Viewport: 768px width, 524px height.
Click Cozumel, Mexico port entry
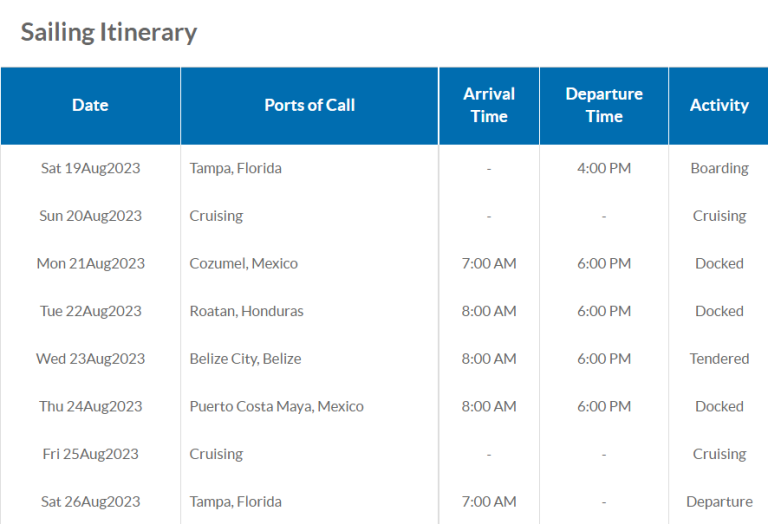point(243,263)
